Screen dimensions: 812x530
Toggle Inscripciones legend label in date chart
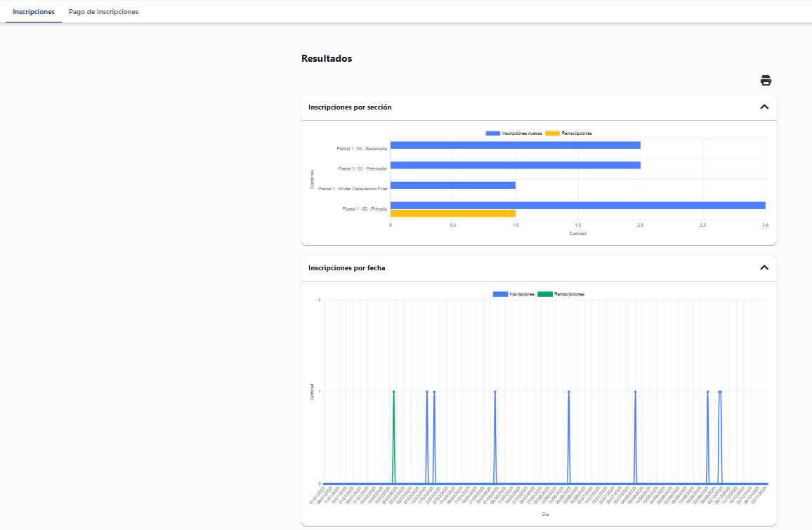pyautogui.click(x=522, y=294)
